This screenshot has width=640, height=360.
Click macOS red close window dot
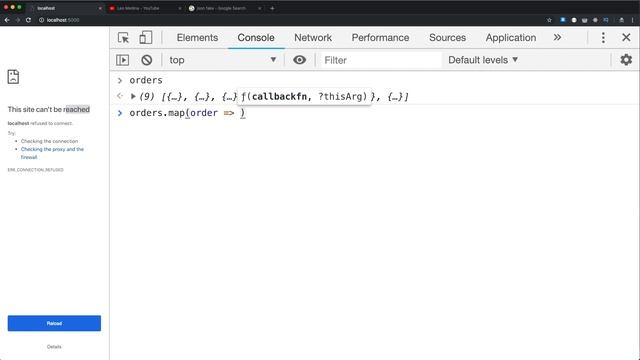point(6,7)
